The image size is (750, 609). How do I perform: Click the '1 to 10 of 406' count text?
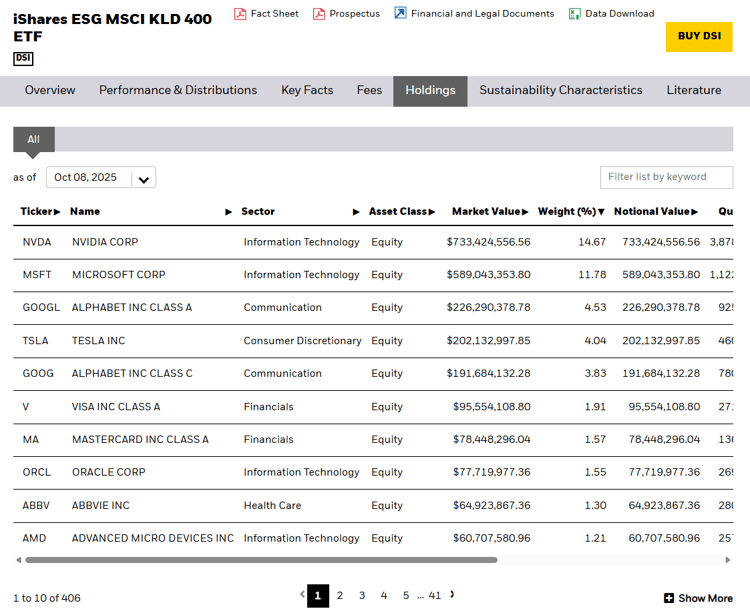tap(47, 598)
